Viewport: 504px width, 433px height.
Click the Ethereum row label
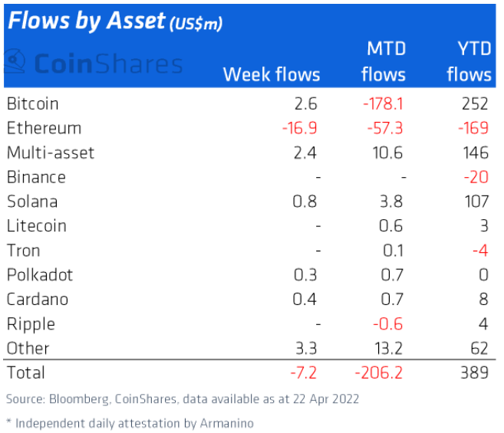click(x=44, y=128)
